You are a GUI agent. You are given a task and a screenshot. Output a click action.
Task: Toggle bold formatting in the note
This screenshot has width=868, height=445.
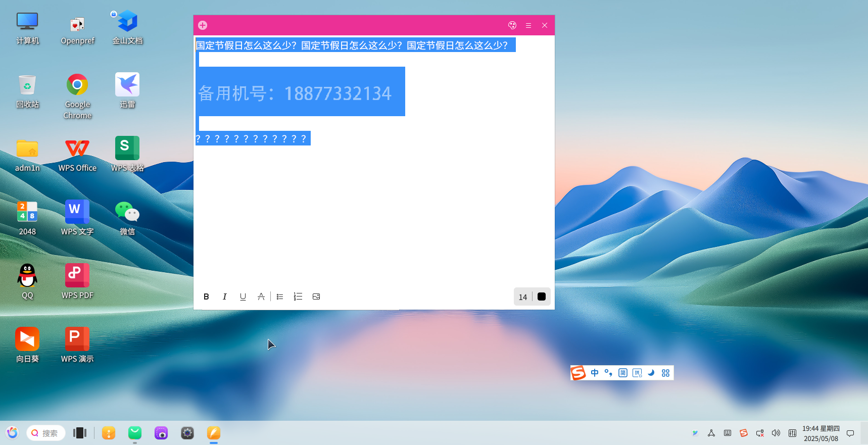(x=206, y=296)
